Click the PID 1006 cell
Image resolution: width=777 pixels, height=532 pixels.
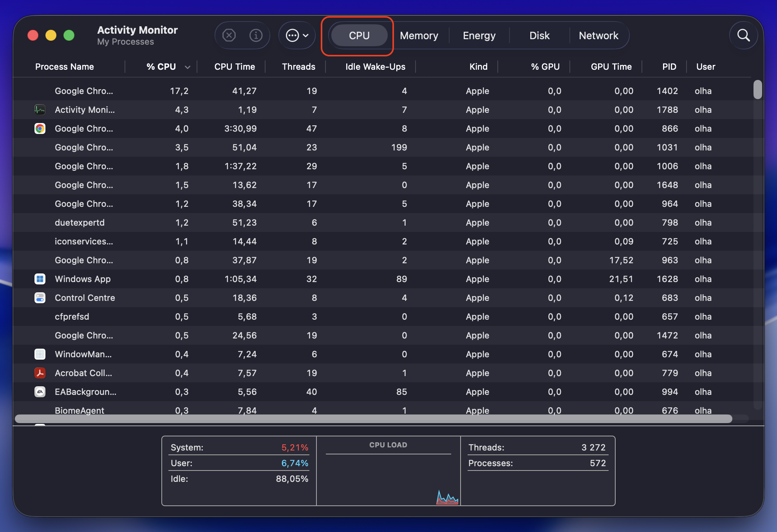coord(667,166)
